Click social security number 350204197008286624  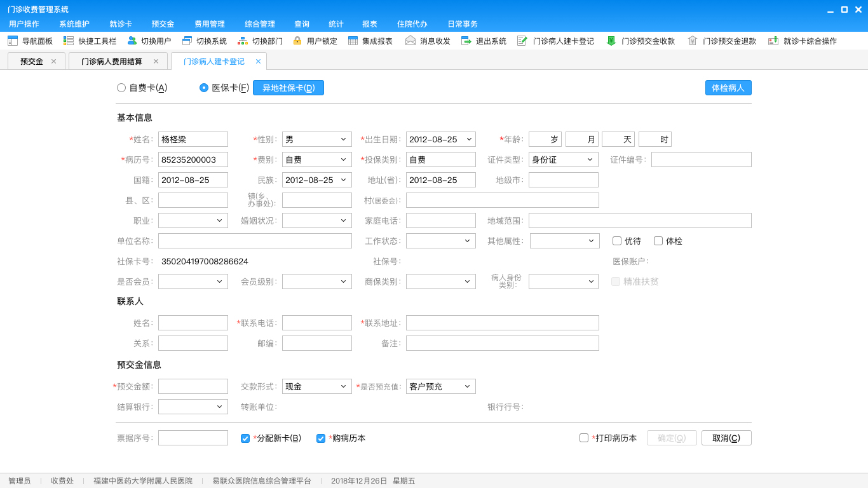(205, 261)
